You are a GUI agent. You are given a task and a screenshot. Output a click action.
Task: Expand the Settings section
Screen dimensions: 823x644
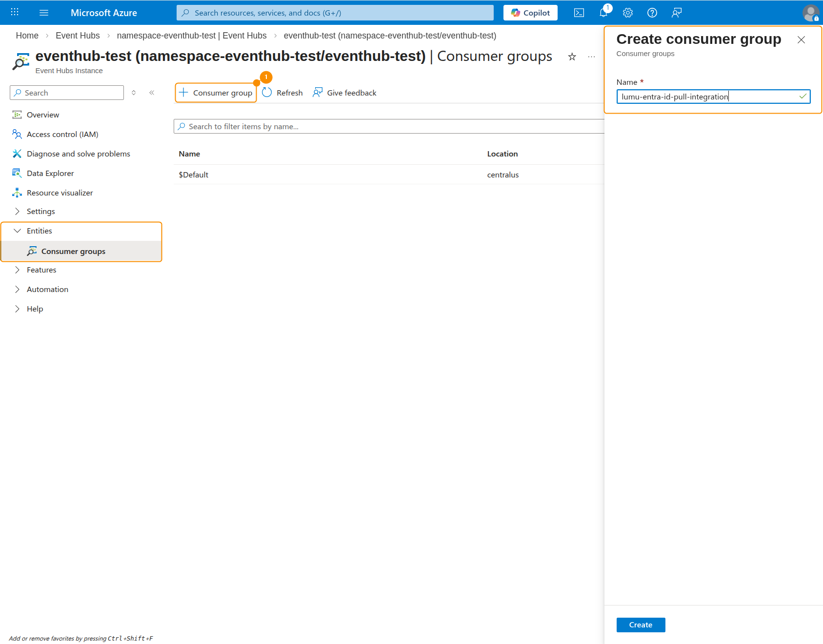tap(40, 211)
